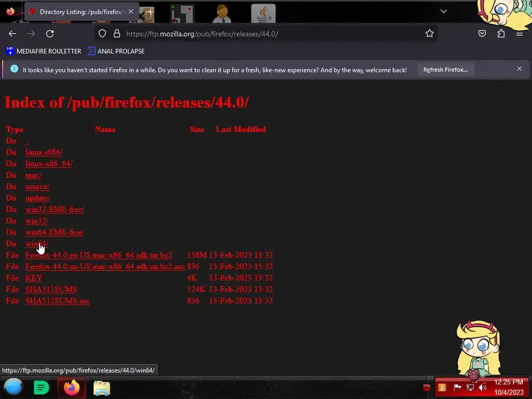The height and width of the screenshot is (399, 532).
Task: Open a new tab with the plus button
Action: click(x=150, y=11)
